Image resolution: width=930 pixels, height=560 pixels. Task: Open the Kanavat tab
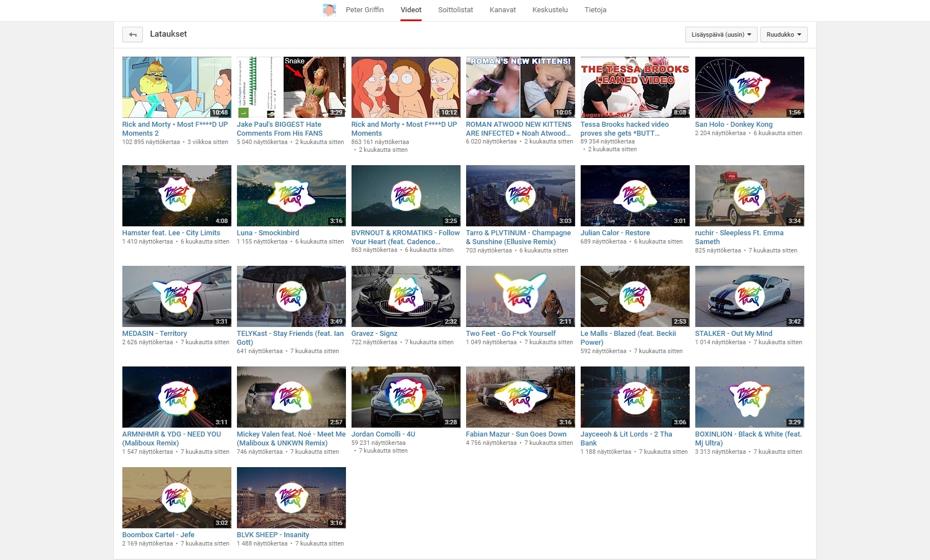click(503, 10)
